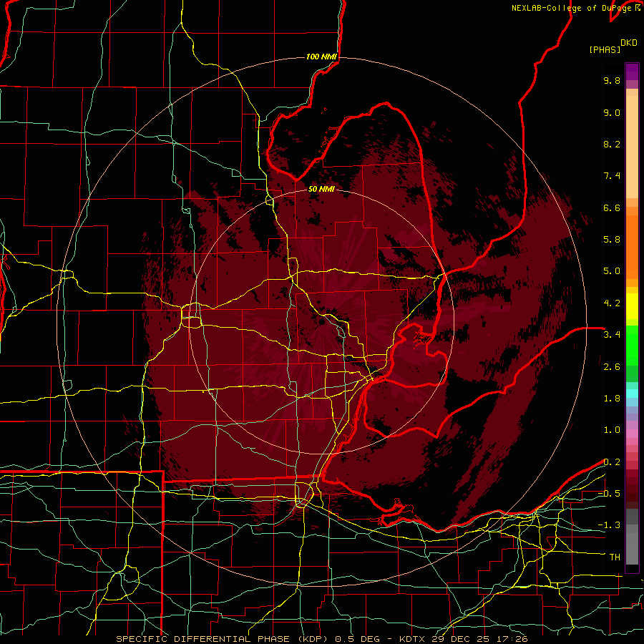This screenshot has width=644, height=644.
Task: Select the 6.6 legend value
Action: coord(612,208)
